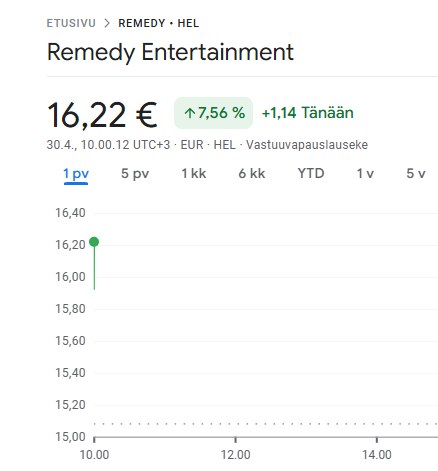
Task: Open the 5 v range tab
Action: pyautogui.click(x=416, y=174)
